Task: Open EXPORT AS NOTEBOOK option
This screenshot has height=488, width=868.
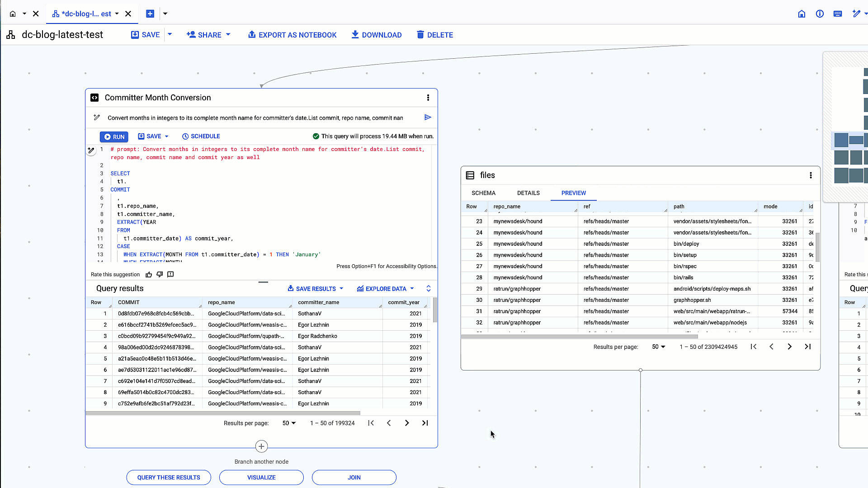Action: point(292,34)
